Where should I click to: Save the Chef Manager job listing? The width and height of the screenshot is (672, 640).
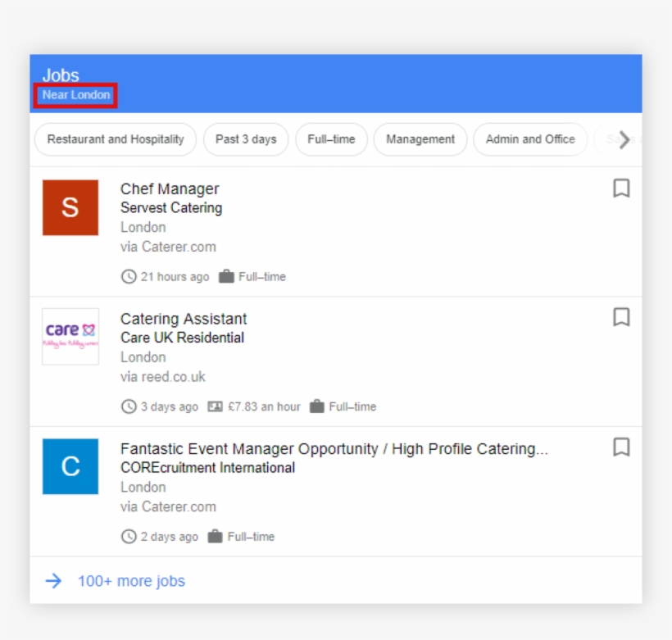(x=621, y=188)
